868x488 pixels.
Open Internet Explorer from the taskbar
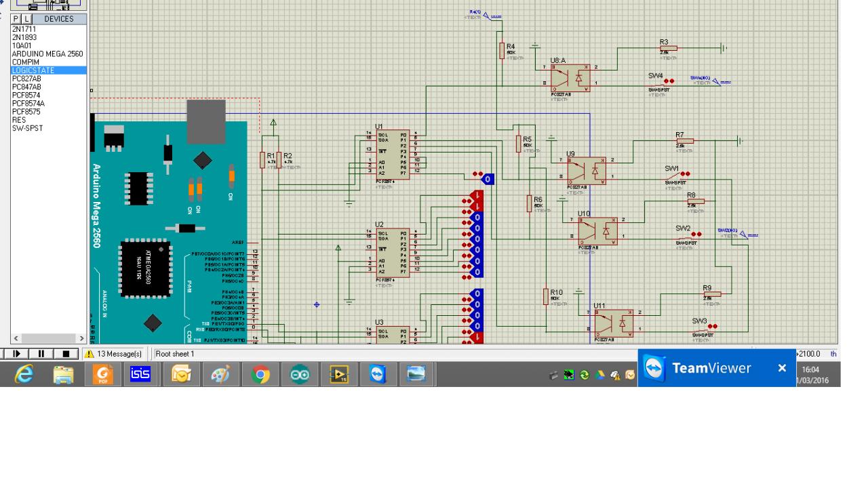coord(24,374)
